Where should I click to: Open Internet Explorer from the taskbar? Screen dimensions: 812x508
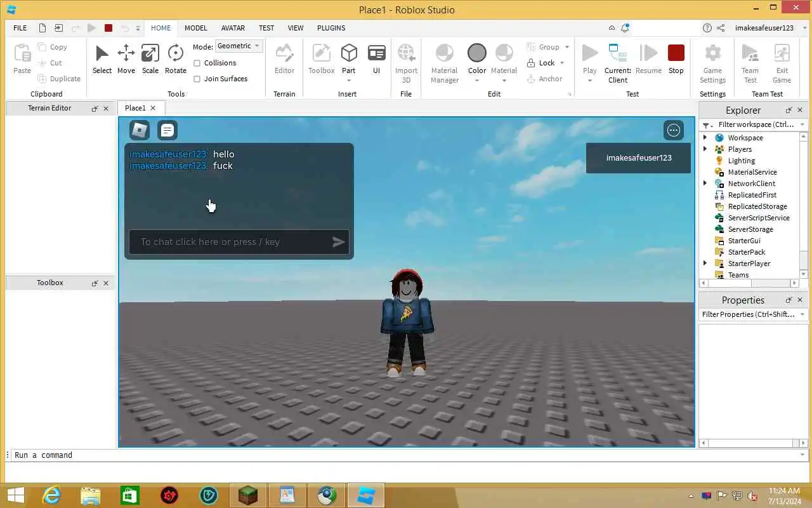coord(51,495)
